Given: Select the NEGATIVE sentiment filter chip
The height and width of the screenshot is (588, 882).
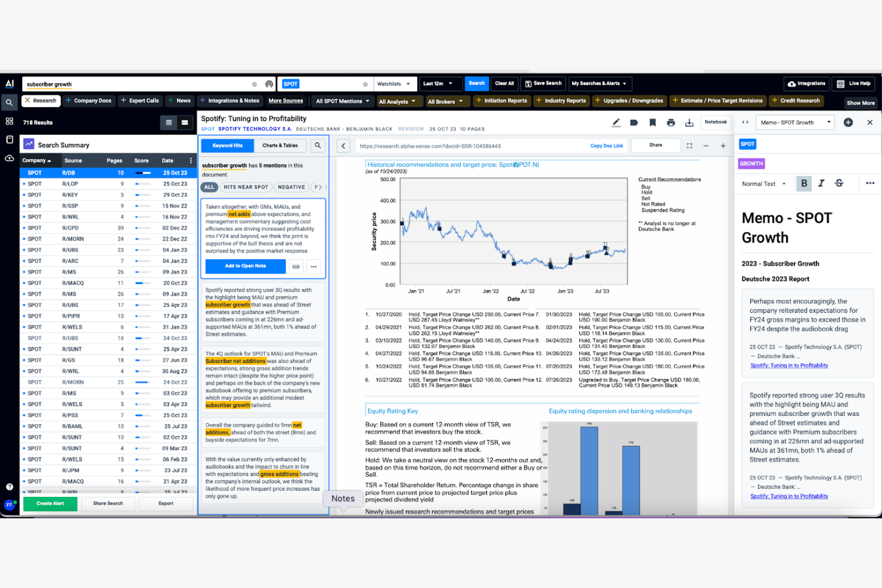Looking at the screenshot, I should click(x=291, y=187).
